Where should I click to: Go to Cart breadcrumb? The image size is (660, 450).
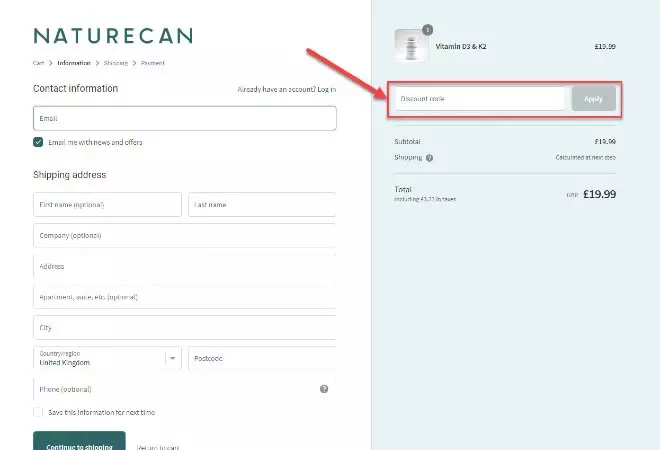38,63
